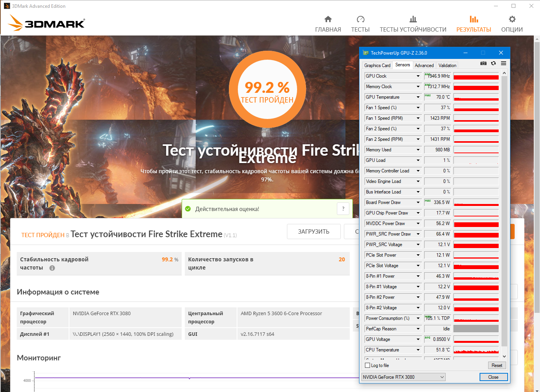Click the GPU-Z title bar app icon
This screenshot has width=540, height=392.
point(365,53)
